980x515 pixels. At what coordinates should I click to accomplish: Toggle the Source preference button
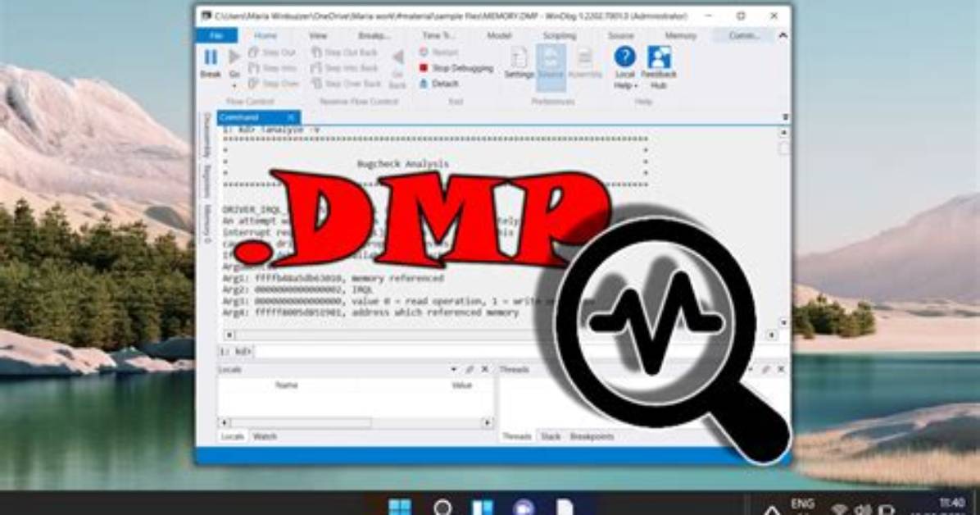551,67
